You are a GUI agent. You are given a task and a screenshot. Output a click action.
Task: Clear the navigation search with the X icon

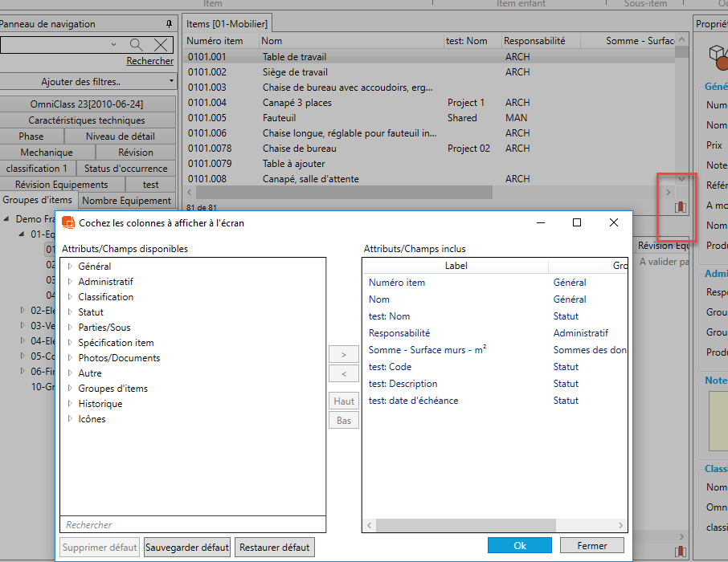tap(162, 45)
